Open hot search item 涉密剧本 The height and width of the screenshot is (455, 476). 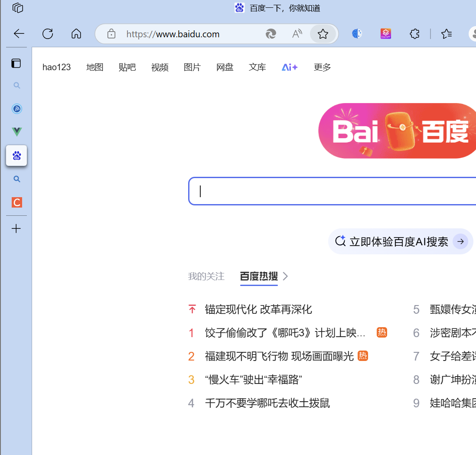pos(453,333)
